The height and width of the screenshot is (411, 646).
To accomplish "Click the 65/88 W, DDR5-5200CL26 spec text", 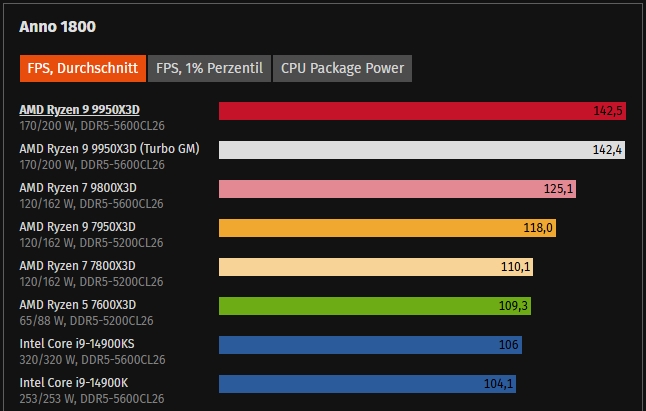I will click(x=87, y=321).
